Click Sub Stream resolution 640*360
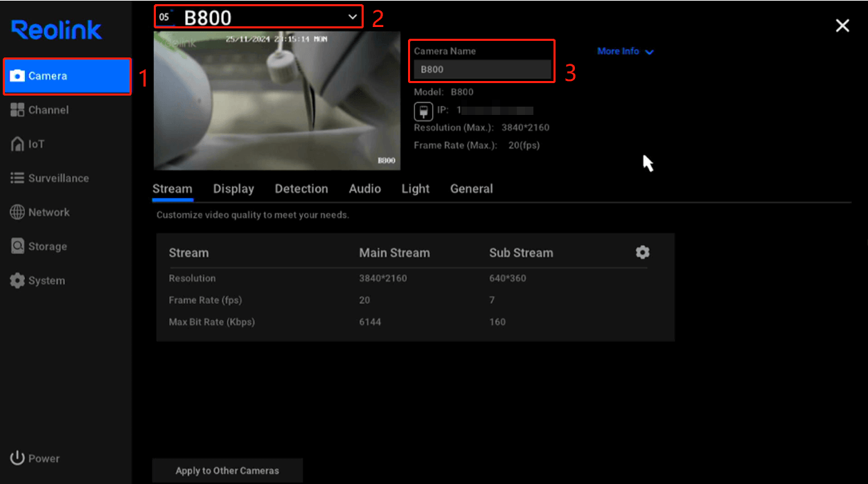The width and height of the screenshot is (868, 484). [509, 278]
